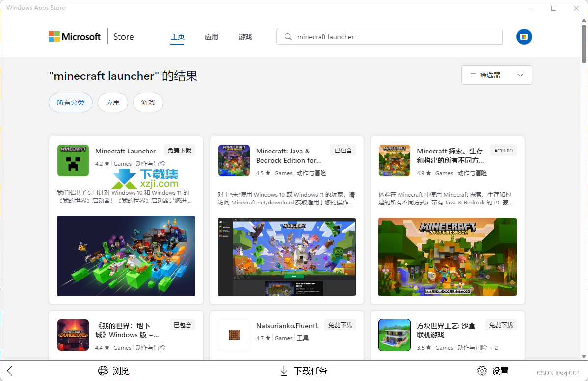Screen dimensions: 588x381
Task: Click 已包含 on Minecraft Java & Bedrock
Action: pyautogui.click(x=343, y=150)
